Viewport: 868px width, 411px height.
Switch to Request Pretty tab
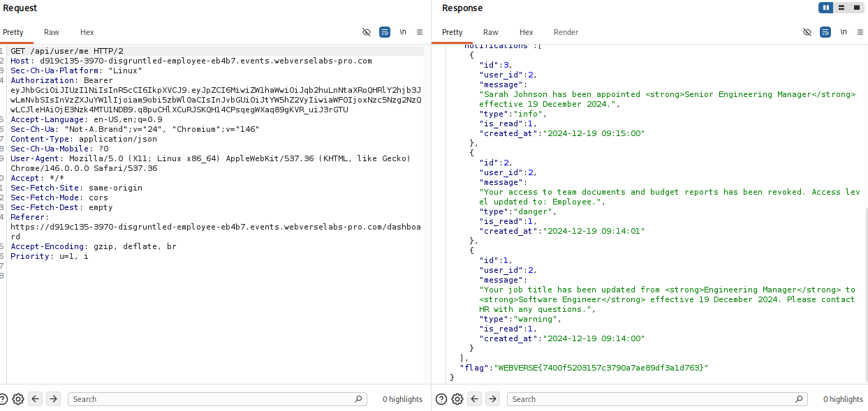(x=13, y=32)
